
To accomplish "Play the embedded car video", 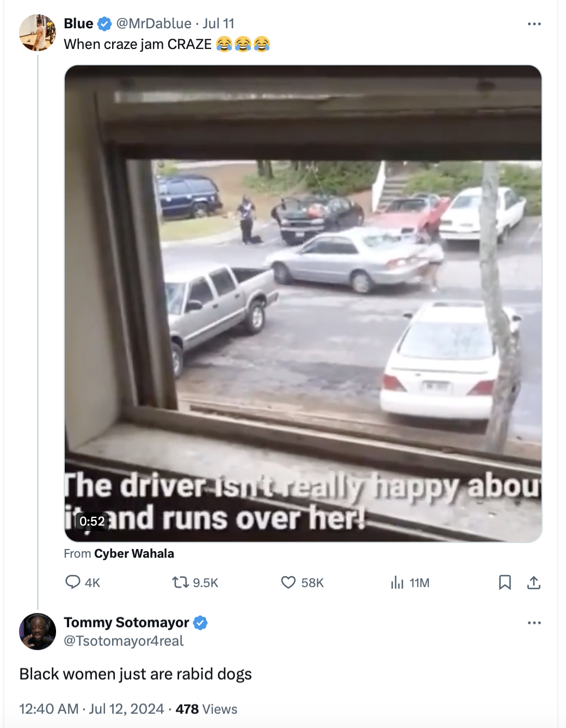I will point(304,304).
